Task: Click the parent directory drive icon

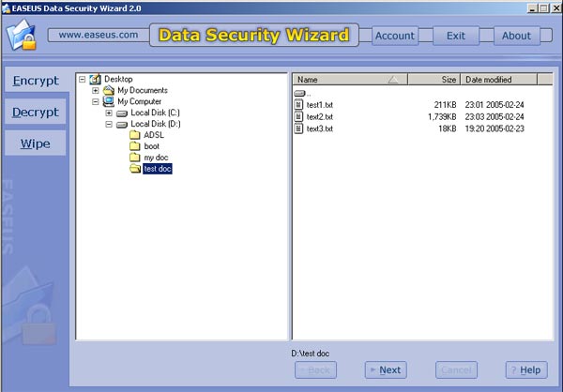Action: (299, 94)
